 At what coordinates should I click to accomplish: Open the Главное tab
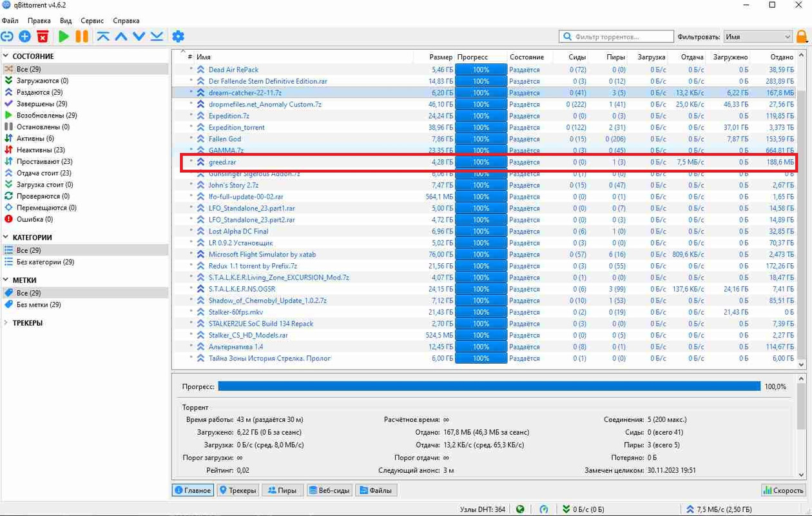[193, 490]
